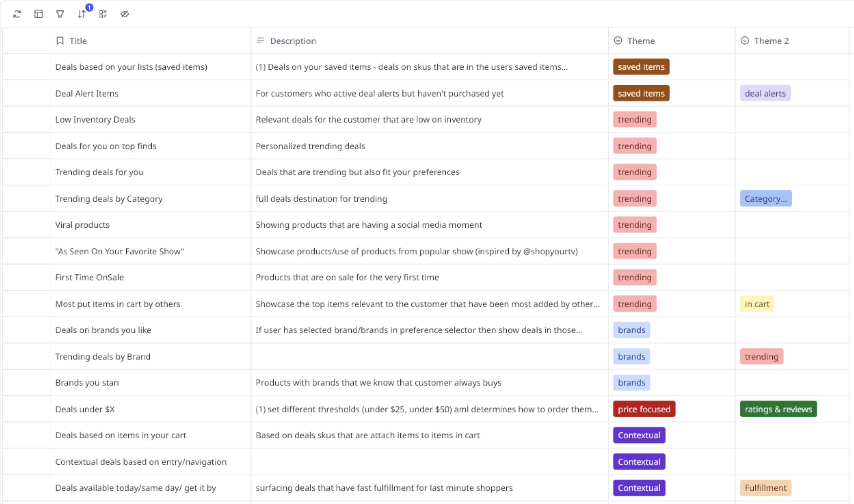Open the table layout icon

tap(38, 14)
